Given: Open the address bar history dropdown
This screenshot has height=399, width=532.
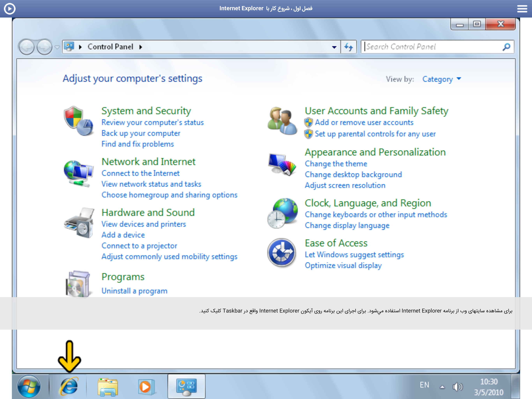Looking at the screenshot, I should [334, 47].
